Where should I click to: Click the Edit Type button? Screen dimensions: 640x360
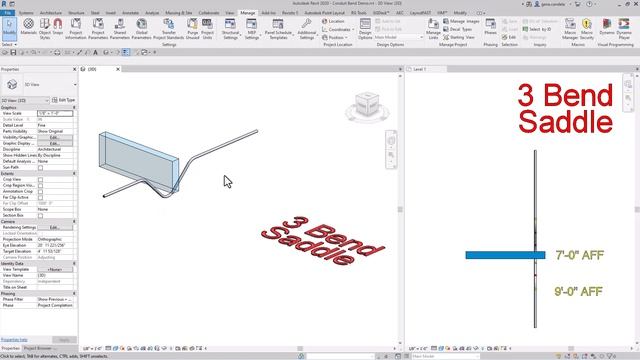pos(64,100)
